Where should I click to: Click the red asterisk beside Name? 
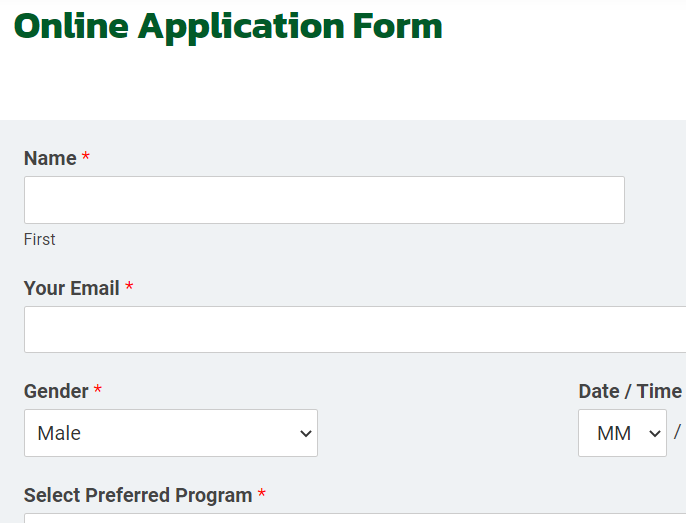(86, 158)
